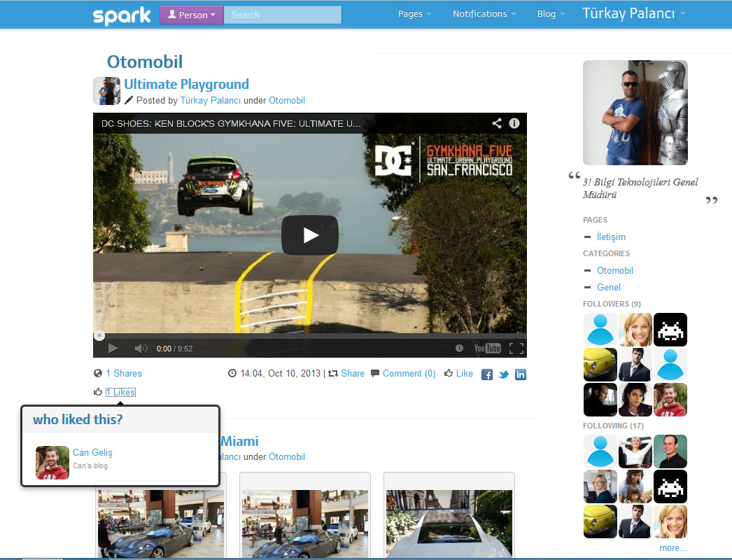Click the YouTube logo in the player
This screenshot has width=732, height=560.
487,349
